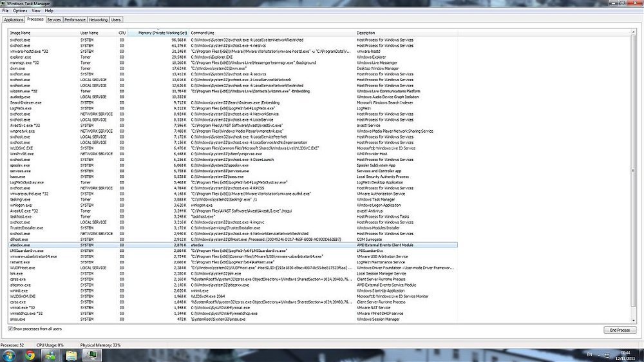644x362 pixels.
Task: Toggle Show processes from all users checkbox
Action: [10, 329]
